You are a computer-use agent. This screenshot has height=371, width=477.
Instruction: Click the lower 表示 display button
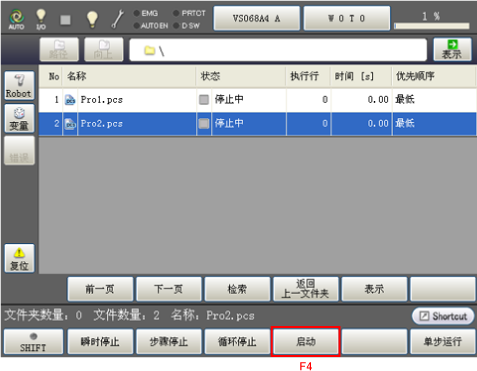tap(374, 289)
